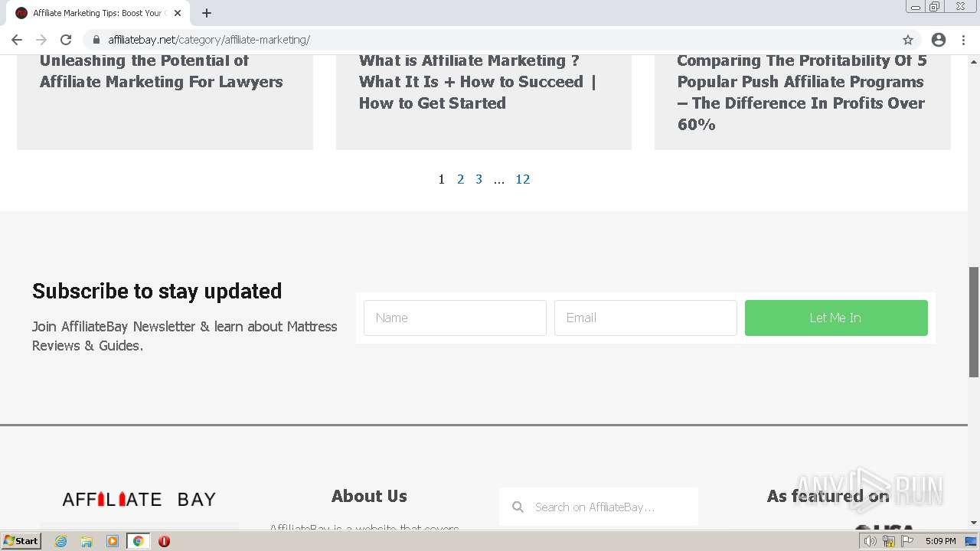Open 'Comparing The Profitability Of 5 Popular Push' article
Viewport: 980px width, 551px height.
point(802,93)
